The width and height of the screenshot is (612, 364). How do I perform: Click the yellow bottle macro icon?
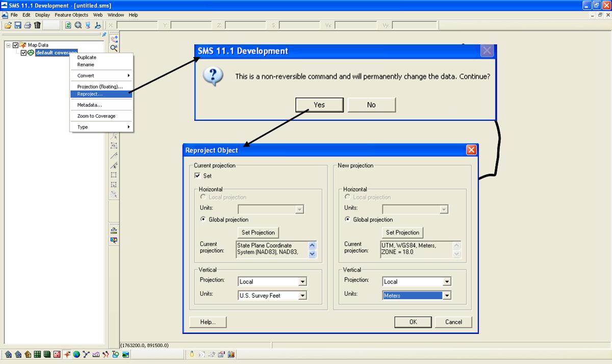[192, 354]
